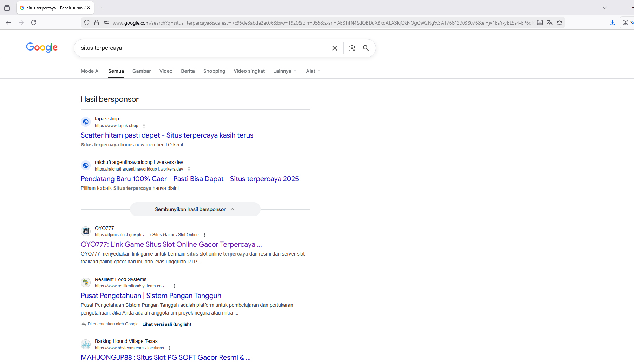Open the Alat tools dropdown
The width and height of the screenshot is (634, 364).
click(313, 71)
